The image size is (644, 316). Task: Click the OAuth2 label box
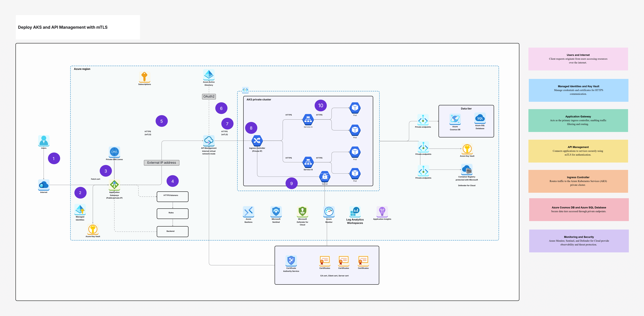[x=209, y=96]
